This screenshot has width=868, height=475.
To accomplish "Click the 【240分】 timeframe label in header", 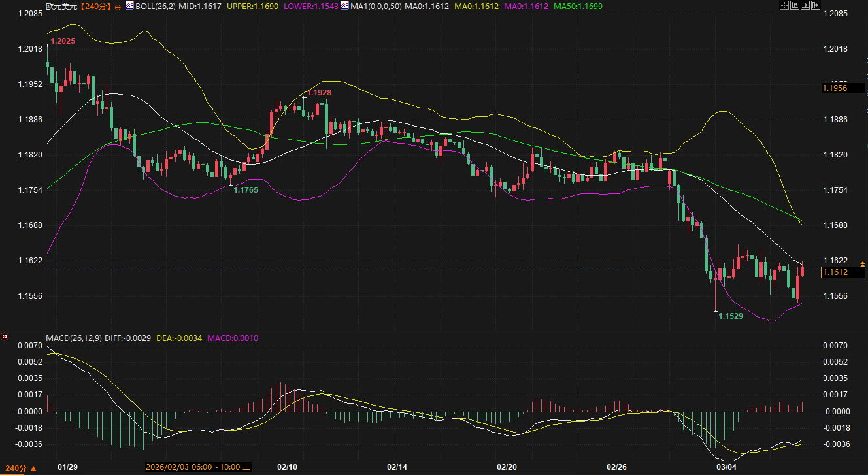I will click(96, 7).
